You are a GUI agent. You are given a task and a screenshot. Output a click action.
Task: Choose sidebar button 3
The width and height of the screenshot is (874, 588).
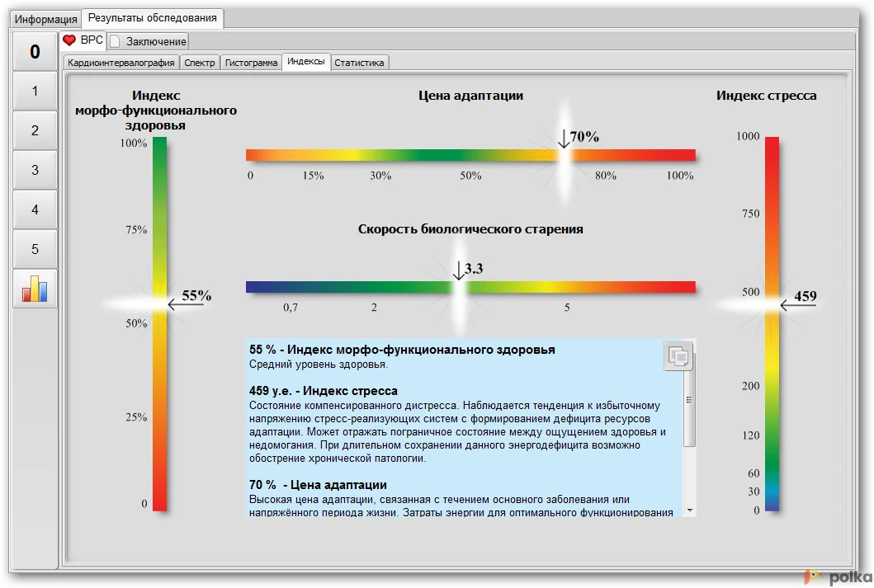pyautogui.click(x=35, y=170)
